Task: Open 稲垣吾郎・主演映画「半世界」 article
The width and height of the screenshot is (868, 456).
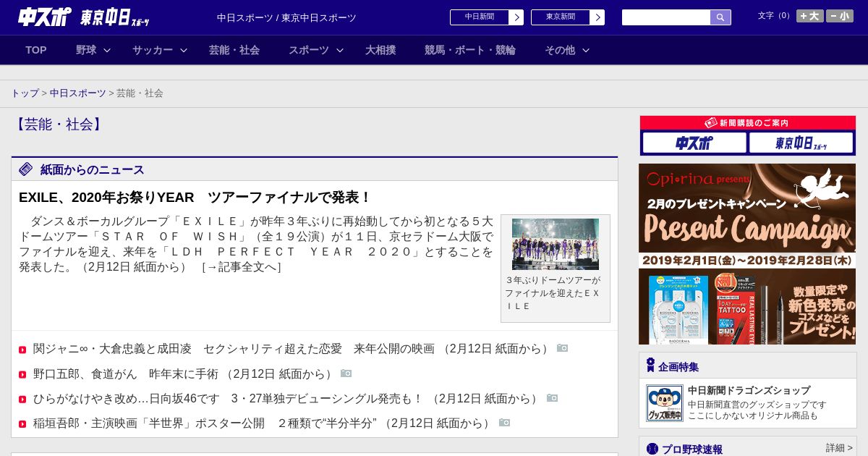Action: (205, 423)
